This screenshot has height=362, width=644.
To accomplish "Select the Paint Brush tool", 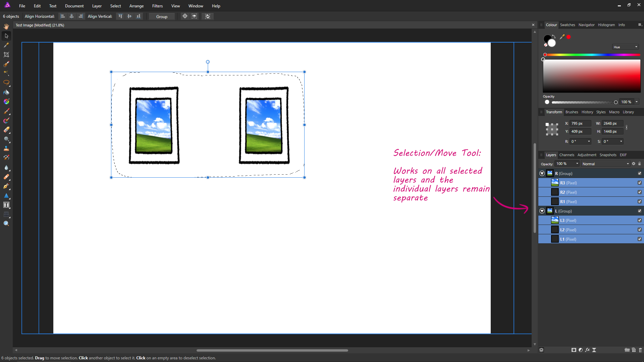I will point(6,111).
